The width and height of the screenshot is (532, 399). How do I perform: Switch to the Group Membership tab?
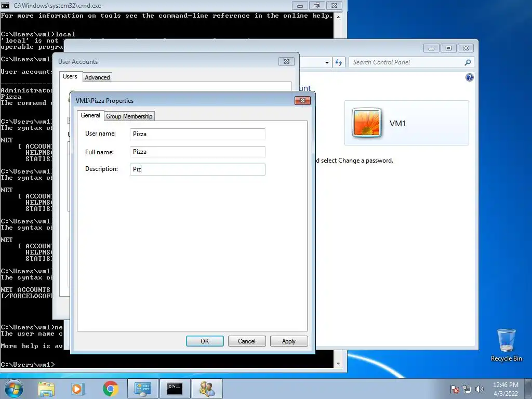[x=129, y=116]
